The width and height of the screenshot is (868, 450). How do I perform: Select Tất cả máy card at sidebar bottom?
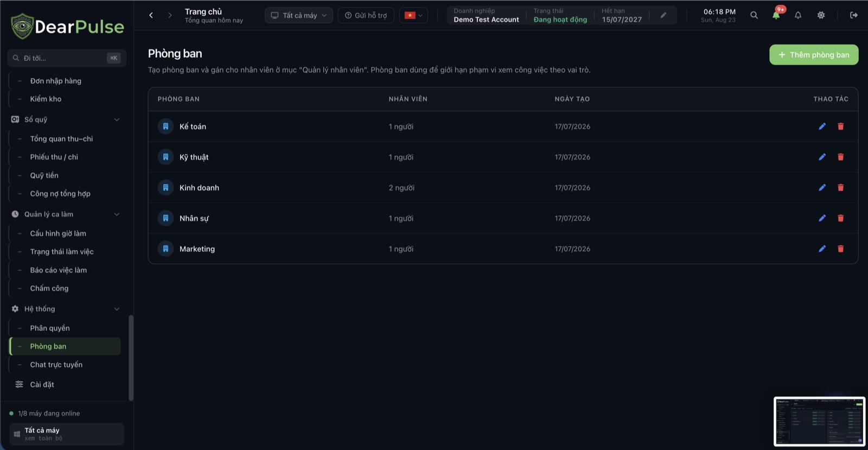click(67, 434)
